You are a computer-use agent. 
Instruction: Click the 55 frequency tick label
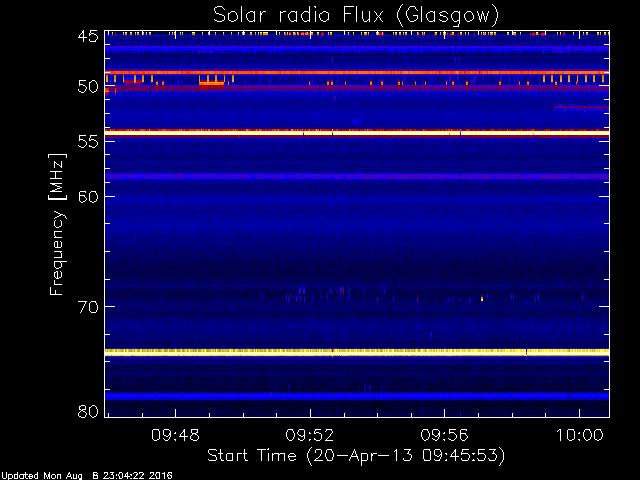coord(88,142)
